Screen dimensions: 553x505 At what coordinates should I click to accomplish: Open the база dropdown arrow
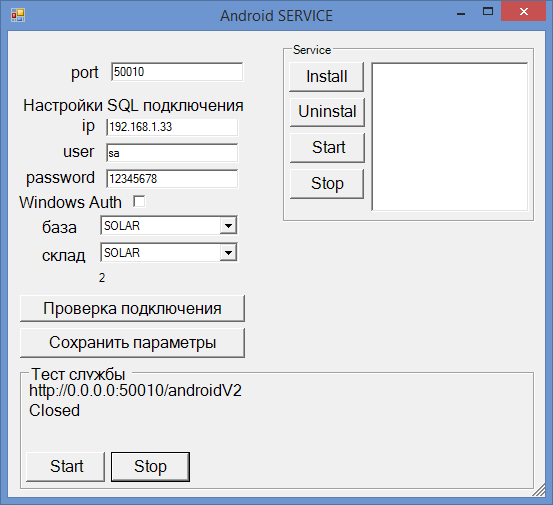tap(228, 226)
